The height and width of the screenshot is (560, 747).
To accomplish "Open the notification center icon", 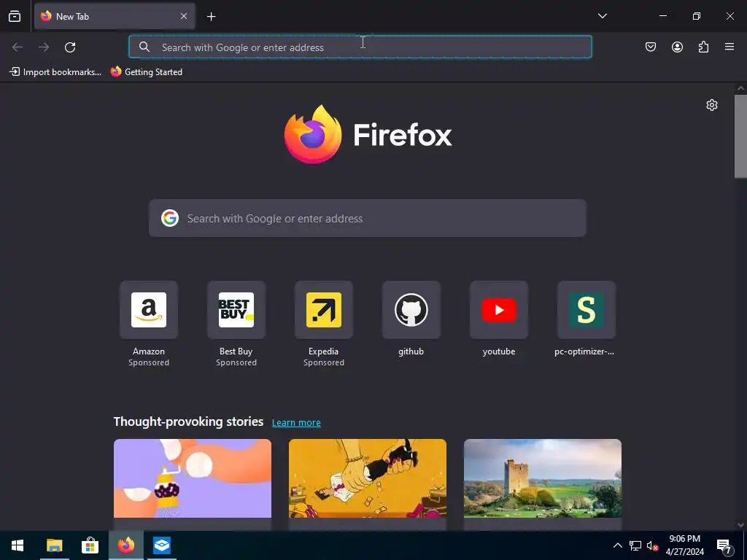I will coord(724,545).
